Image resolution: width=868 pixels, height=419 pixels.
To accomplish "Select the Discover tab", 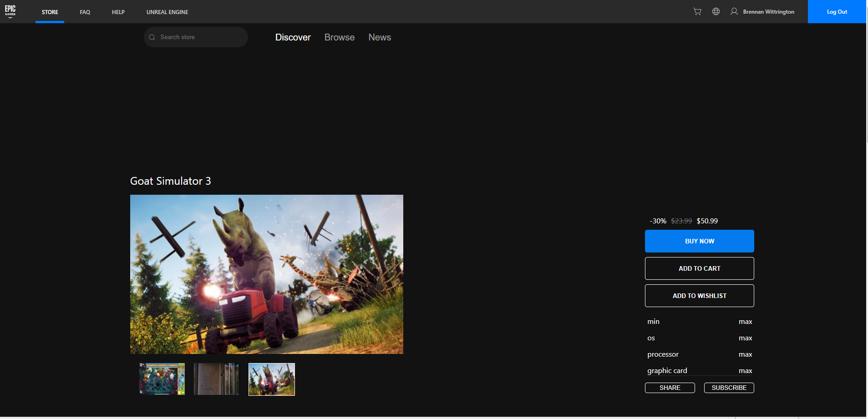I will click(293, 37).
